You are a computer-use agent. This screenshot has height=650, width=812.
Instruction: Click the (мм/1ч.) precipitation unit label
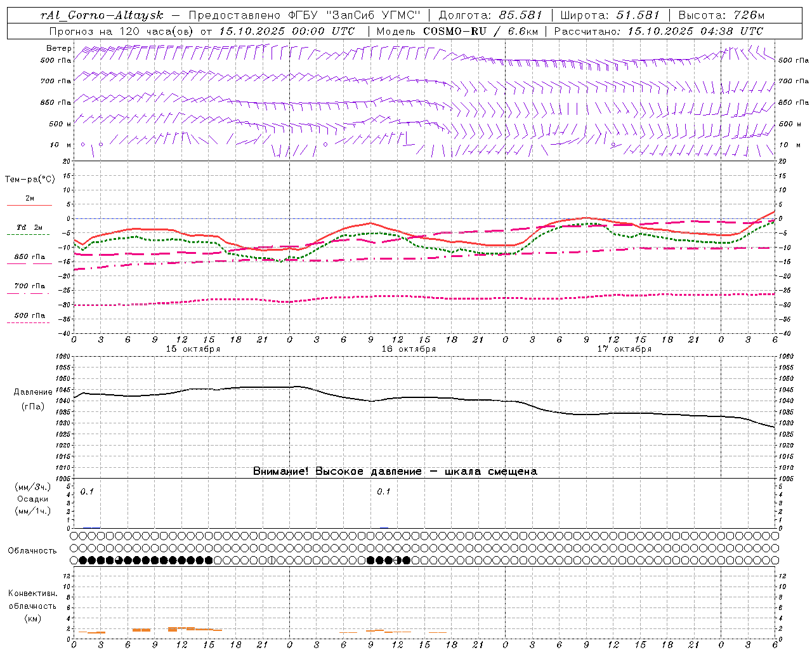(x=33, y=511)
